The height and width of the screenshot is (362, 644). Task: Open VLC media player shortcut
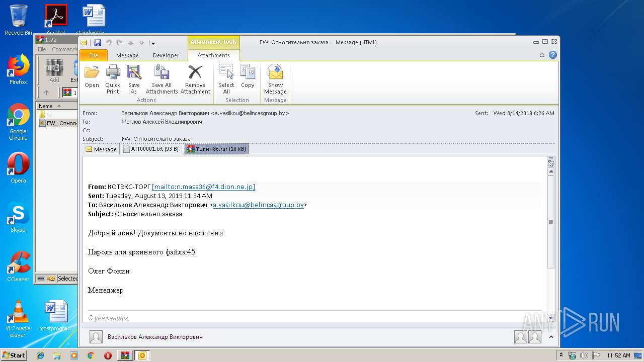tap(18, 319)
